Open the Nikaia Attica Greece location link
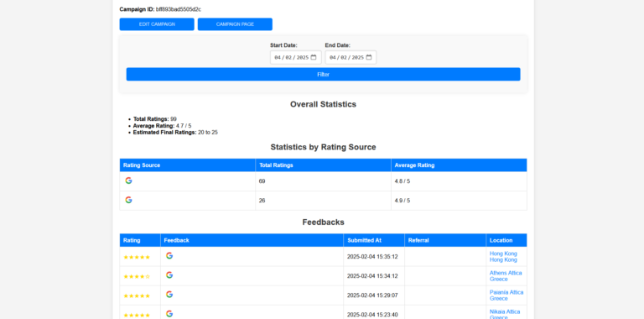The height and width of the screenshot is (319, 644). click(505, 315)
